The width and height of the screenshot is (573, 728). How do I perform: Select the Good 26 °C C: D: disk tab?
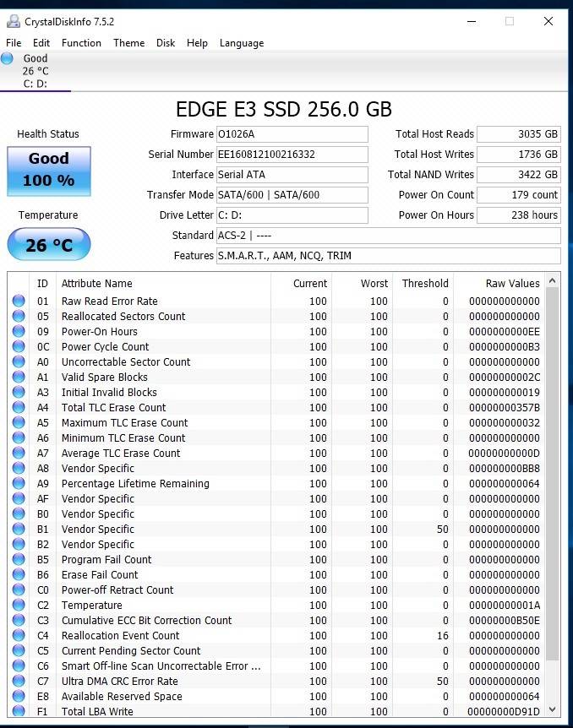(35, 71)
